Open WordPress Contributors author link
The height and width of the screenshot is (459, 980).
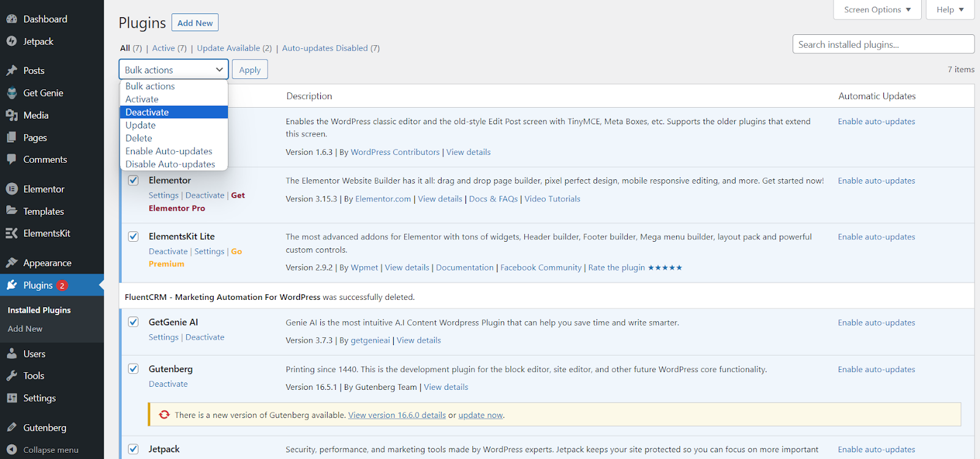[x=395, y=152]
